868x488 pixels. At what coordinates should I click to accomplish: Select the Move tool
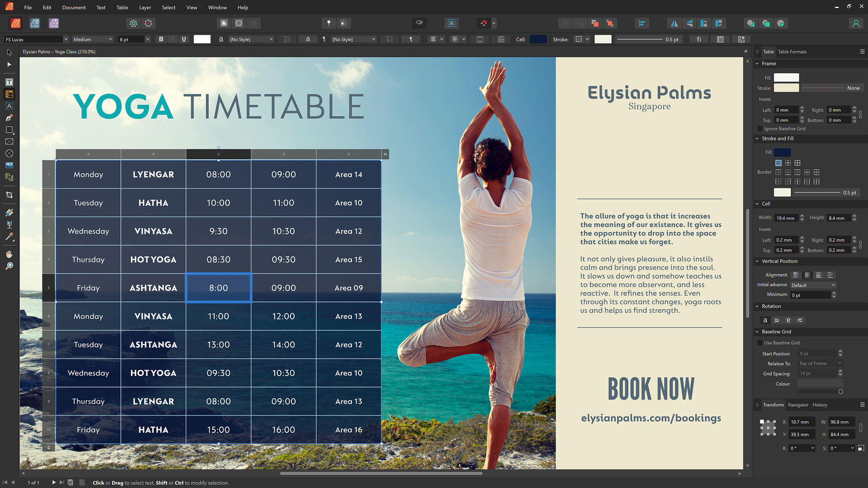(9, 52)
